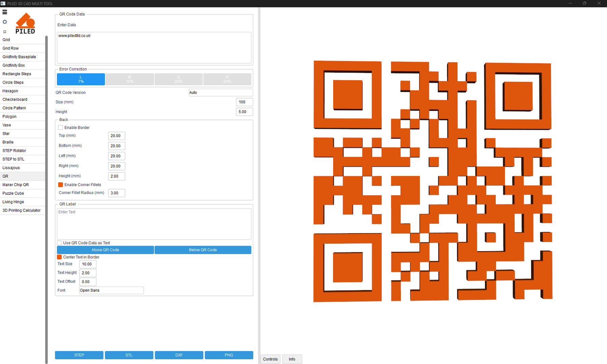Tick the Enable Border checkbox
The image size is (607, 364).
point(61,128)
